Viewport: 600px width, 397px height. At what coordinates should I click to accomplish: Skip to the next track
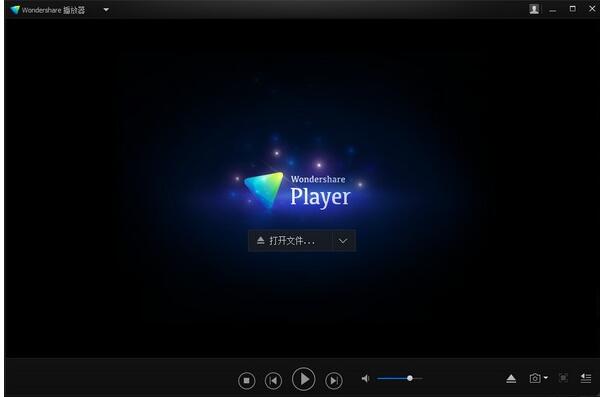334,381
